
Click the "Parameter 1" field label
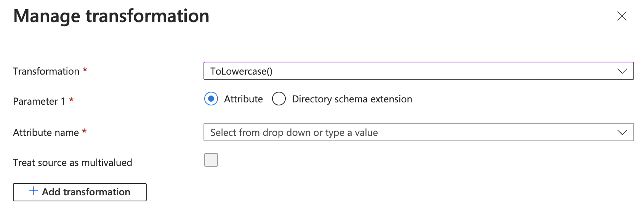(39, 101)
